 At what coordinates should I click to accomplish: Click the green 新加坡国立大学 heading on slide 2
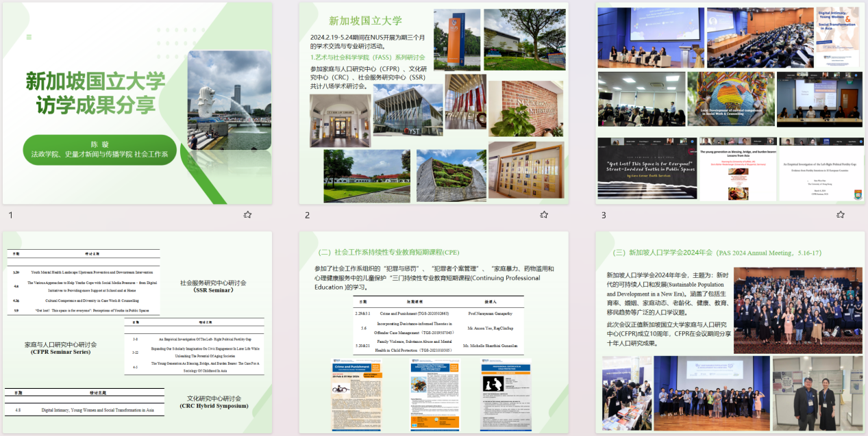pyautogui.click(x=365, y=21)
